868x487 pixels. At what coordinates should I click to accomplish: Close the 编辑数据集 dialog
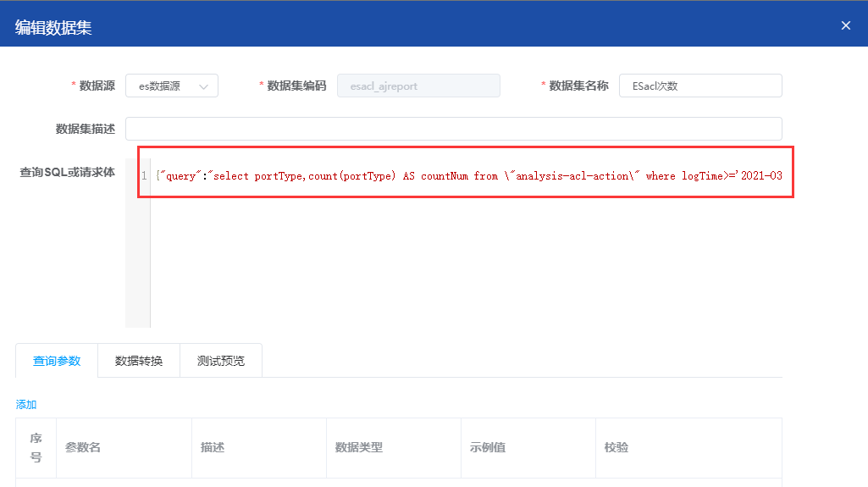coord(845,25)
